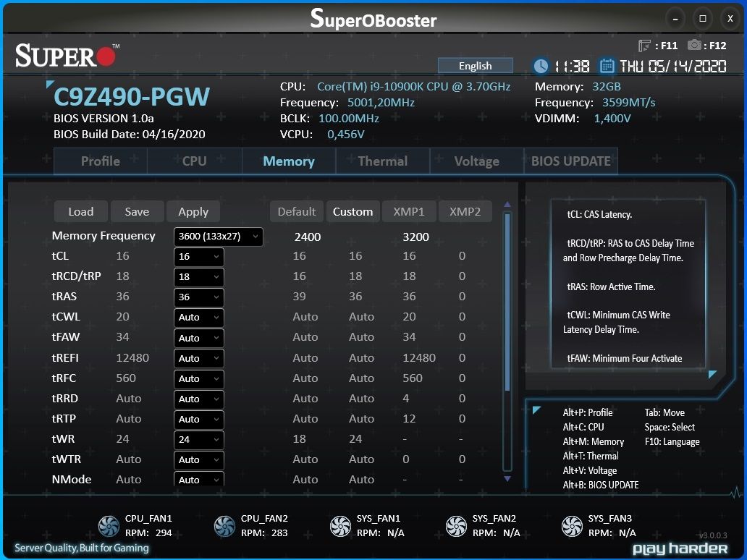Click the 'tCL: CAS Latency.' help text
747x560 pixels.
tap(599, 214)
